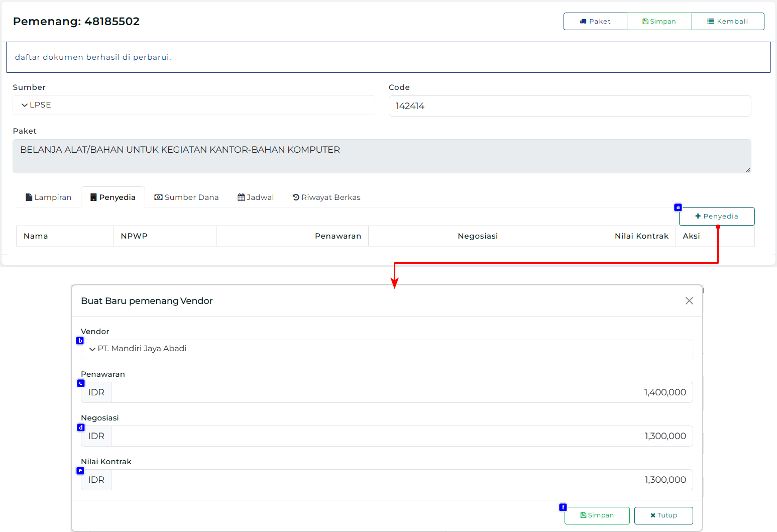Screen dimensions: 777x532
Task: Focus the Negosiasi amount field
Action: (x=401, y=436)
